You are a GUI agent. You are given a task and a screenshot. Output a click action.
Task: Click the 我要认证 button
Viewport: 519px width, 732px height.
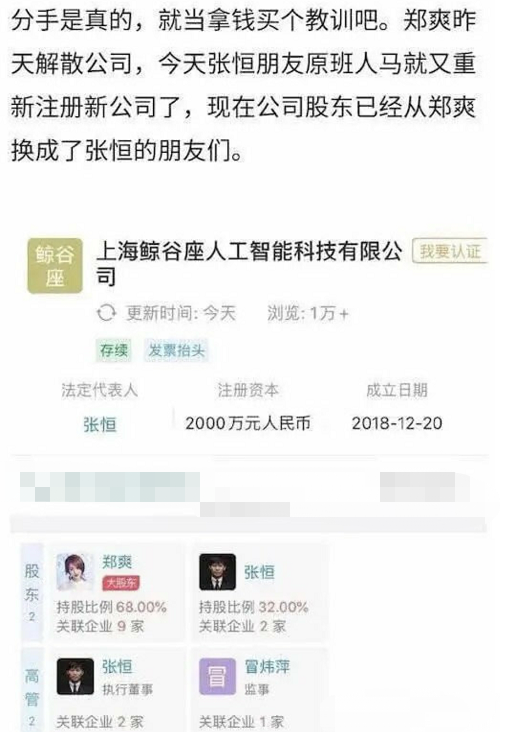(450, 252)
